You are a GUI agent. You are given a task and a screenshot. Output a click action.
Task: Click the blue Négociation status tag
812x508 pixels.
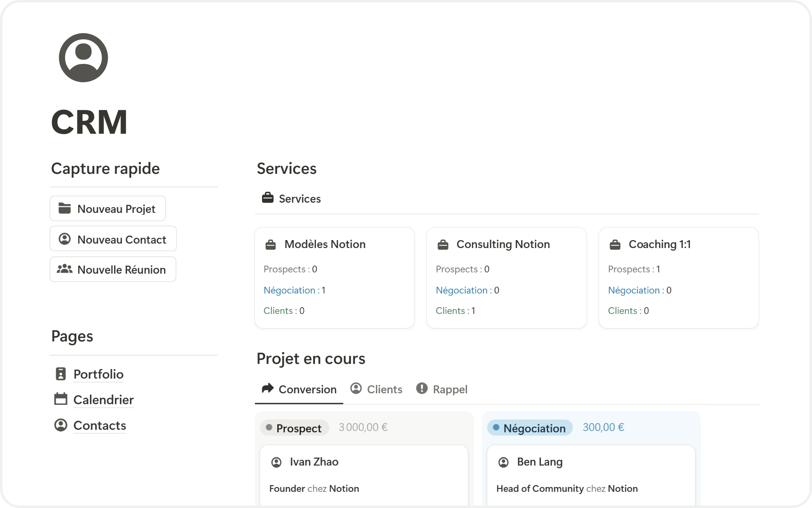pos(530,428)
